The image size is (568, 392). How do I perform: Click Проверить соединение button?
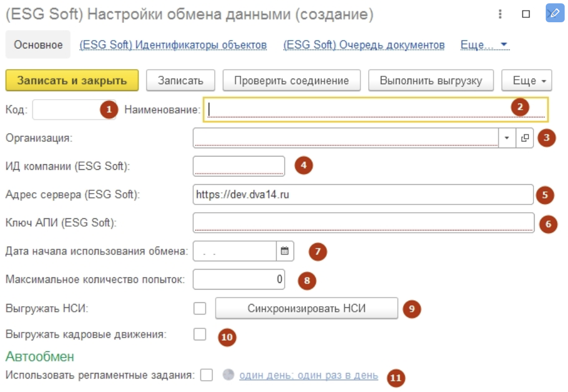pos(292,80)
